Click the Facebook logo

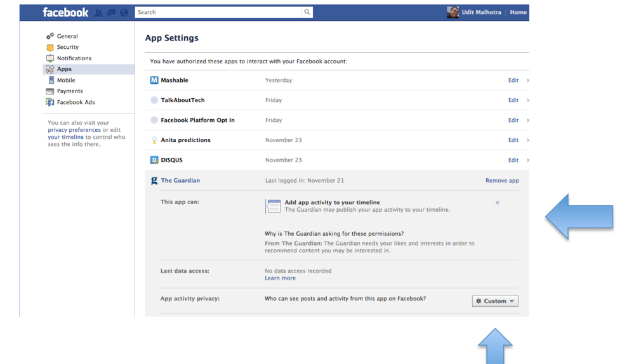click(65, 12)
